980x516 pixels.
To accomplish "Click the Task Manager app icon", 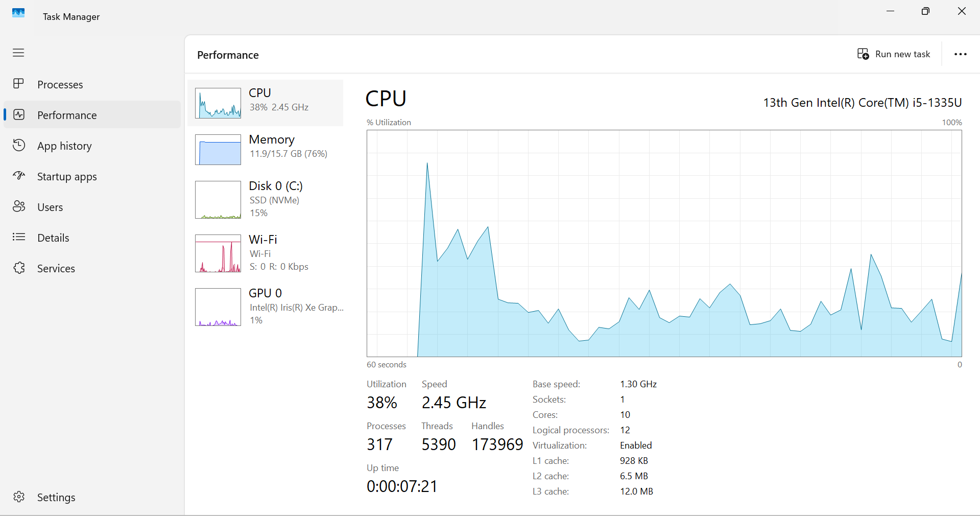I will pos(18,13).
